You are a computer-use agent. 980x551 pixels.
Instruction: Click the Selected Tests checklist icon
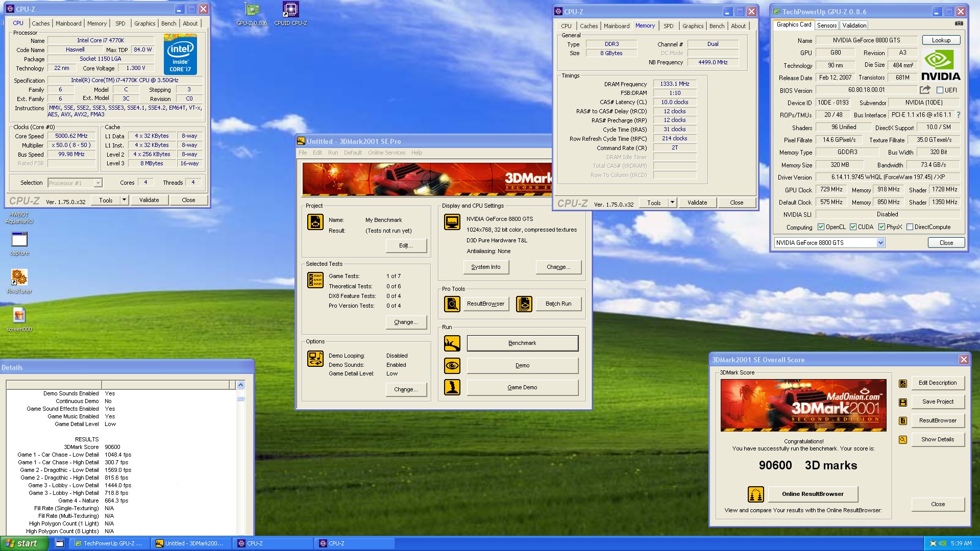[315, 280]
